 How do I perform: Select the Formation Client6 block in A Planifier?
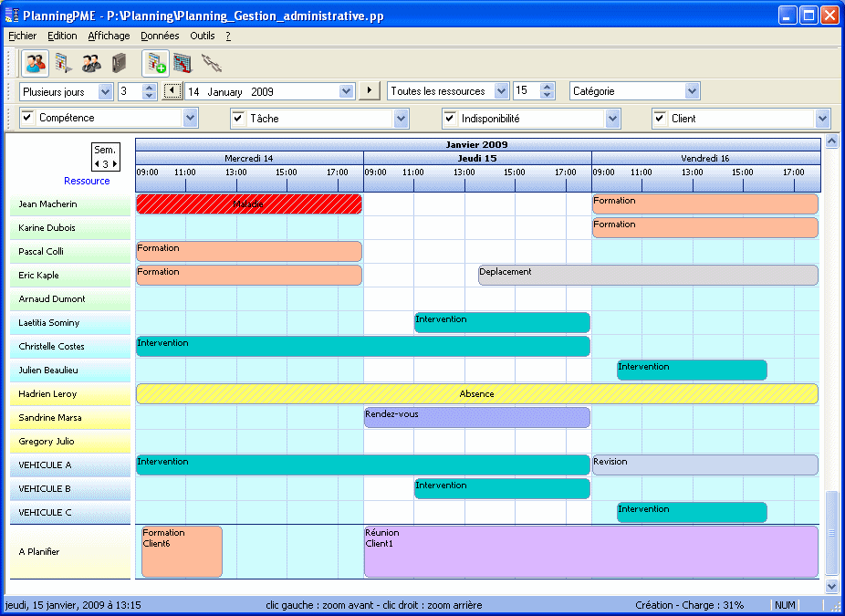coord(183,551)
